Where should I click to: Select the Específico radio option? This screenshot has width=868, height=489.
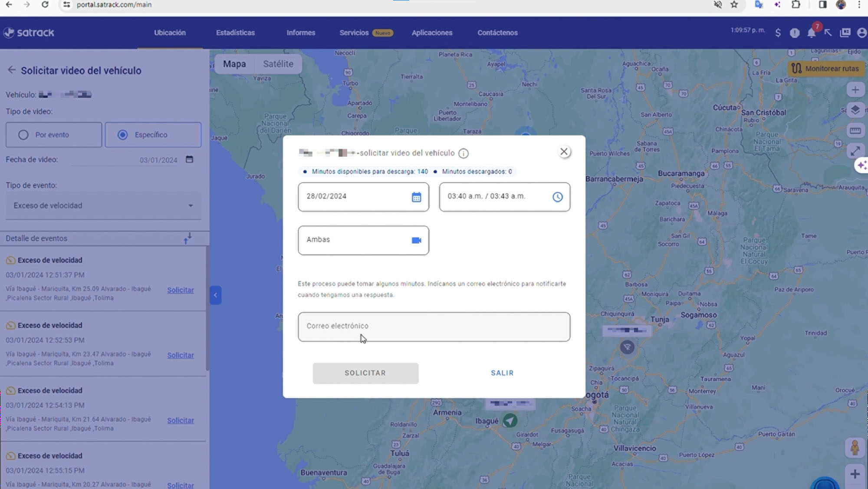pyautogui.click(x=153, y=135)
